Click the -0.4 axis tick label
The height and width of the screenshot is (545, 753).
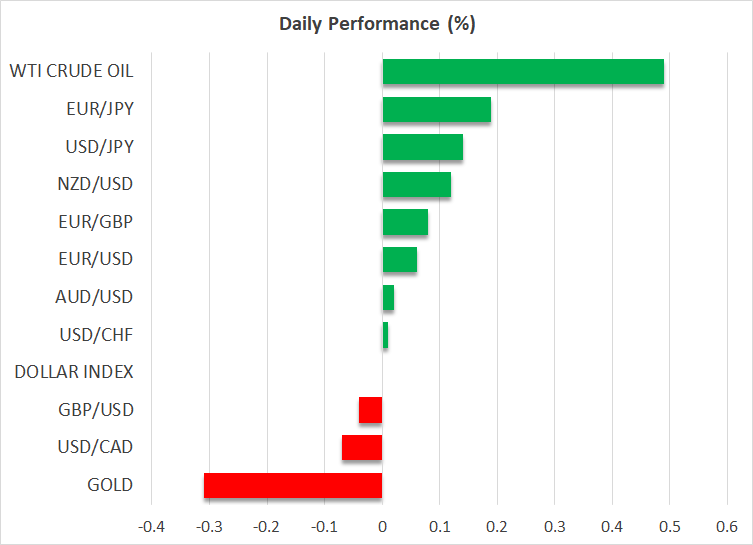coord(150,526)
